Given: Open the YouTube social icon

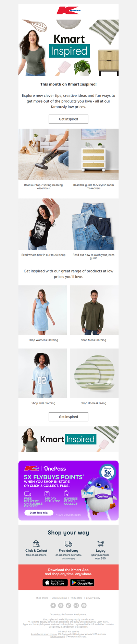Looking at the screenshot, I should tap(61, 605).
